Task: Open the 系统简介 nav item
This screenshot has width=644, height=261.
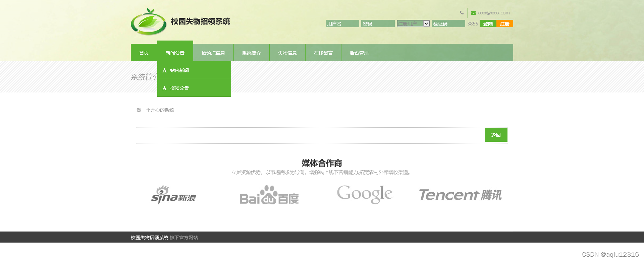Action: pyautogui.click(x=252, y=53)
